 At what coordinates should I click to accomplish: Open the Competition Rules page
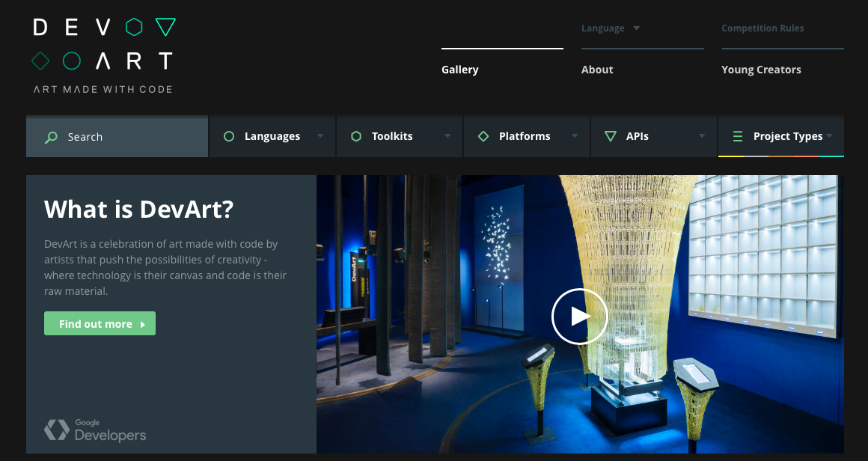pos(762,28)
